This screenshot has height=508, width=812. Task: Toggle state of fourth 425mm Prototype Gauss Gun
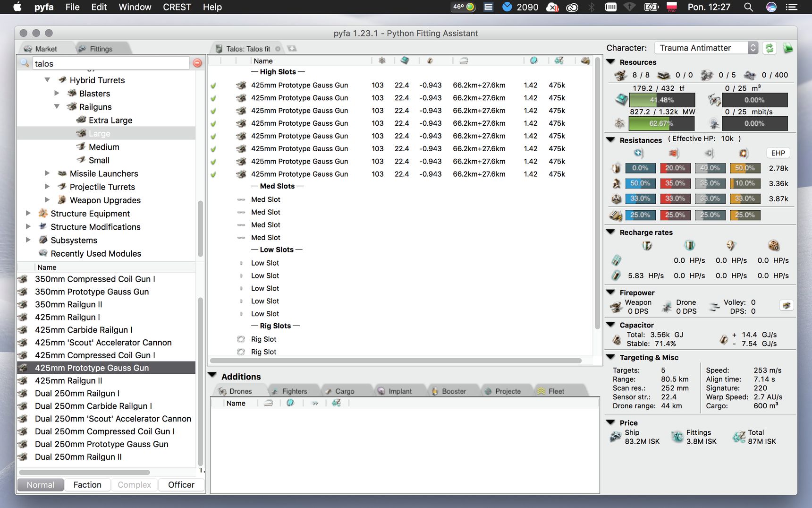point(213,124)
